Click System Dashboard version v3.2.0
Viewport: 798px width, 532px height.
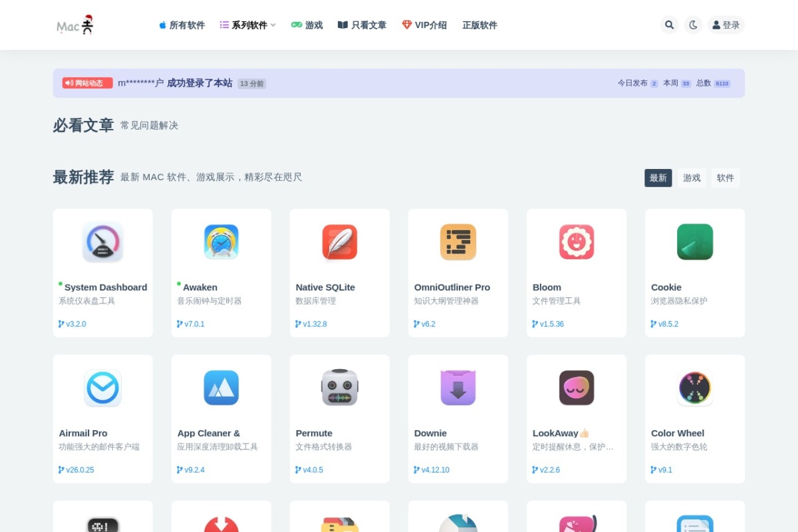click(x=72, y=325)
